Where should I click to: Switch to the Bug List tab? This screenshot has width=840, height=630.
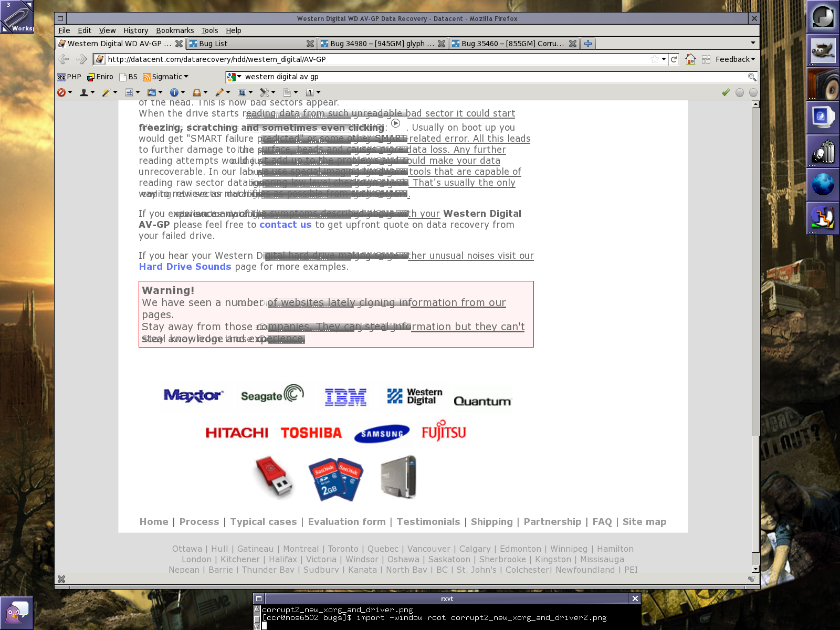coord(247,44)
